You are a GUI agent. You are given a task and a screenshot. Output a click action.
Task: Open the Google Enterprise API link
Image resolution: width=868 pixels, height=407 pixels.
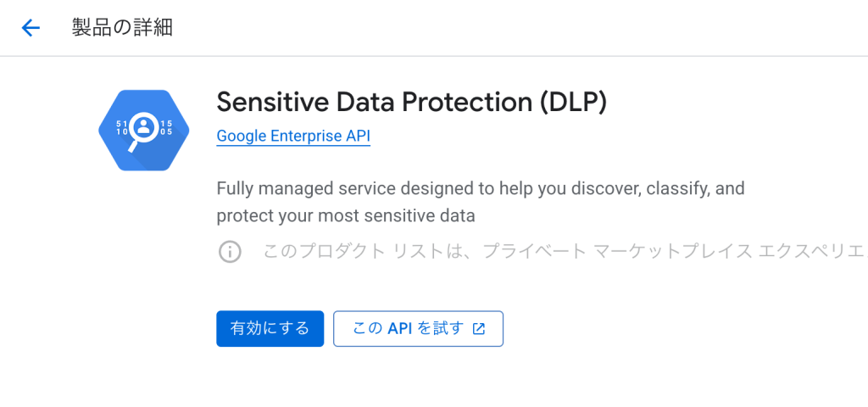293,137
